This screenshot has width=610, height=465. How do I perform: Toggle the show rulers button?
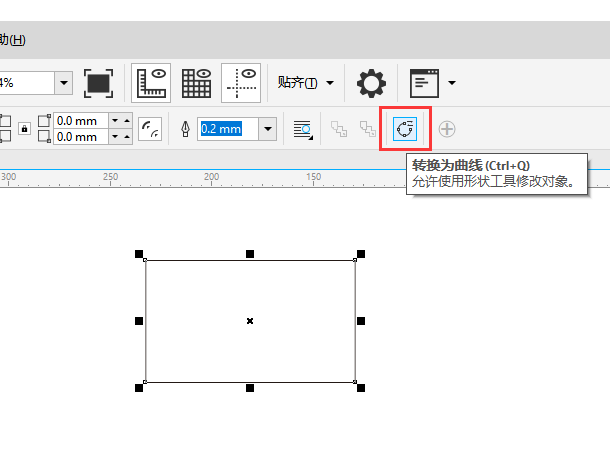coord(151,83)
